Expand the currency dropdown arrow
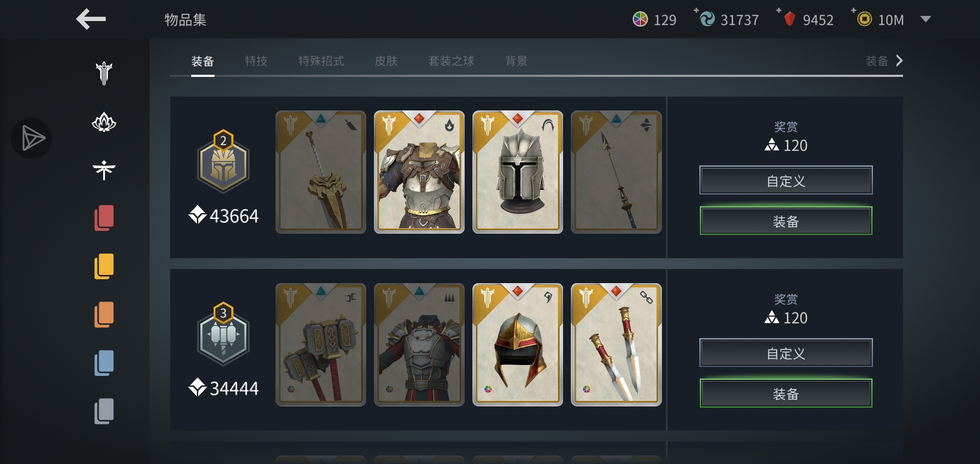980x464 pixels. (925, 19)
